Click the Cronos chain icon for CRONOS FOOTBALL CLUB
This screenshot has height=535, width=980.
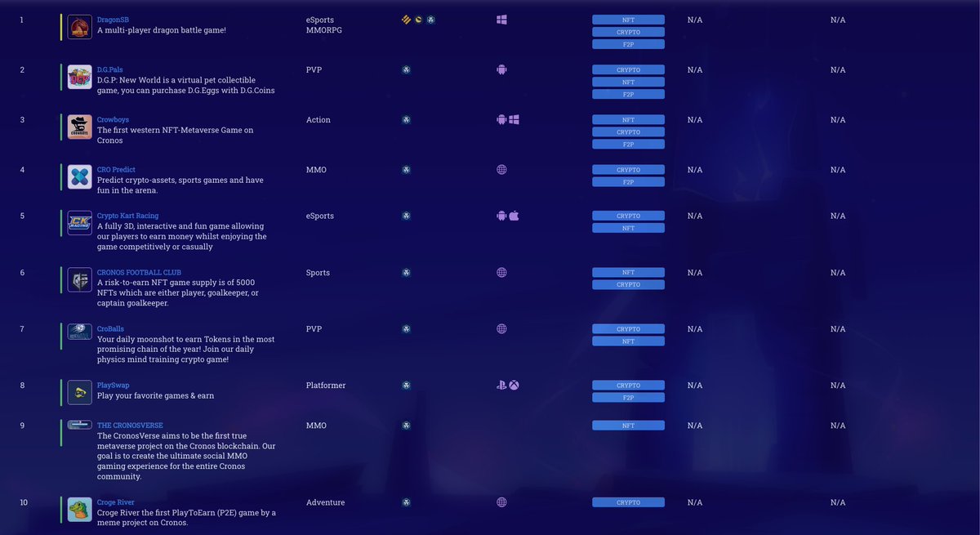coord(406,272)
